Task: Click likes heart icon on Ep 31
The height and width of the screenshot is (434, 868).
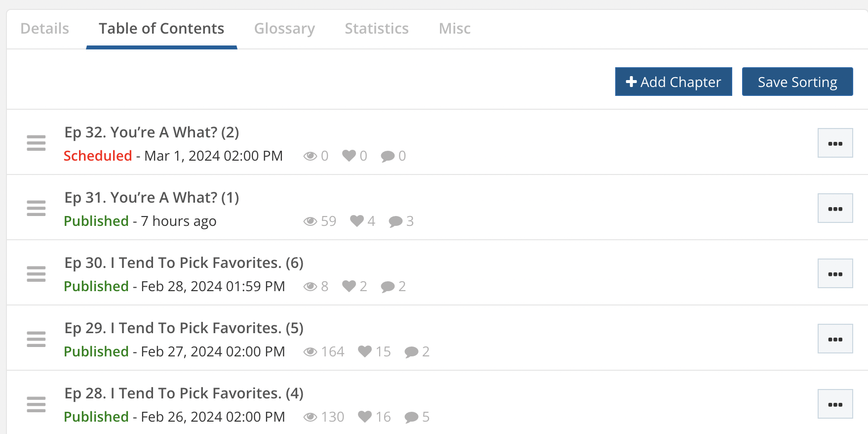Action: [x=356, y=221]
